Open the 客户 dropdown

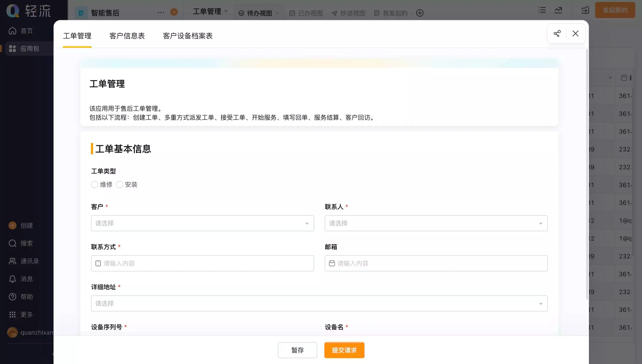pos(202,223)
